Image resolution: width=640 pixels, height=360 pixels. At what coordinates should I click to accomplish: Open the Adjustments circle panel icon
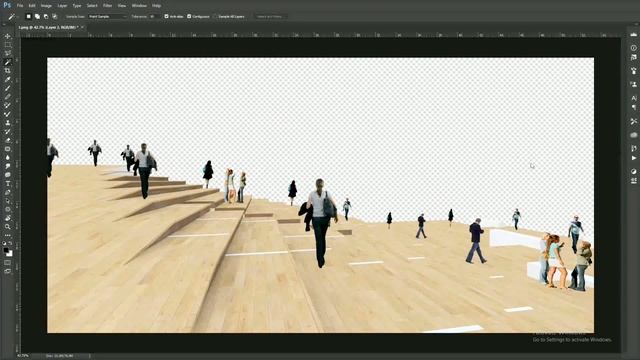tap(633, 171)
